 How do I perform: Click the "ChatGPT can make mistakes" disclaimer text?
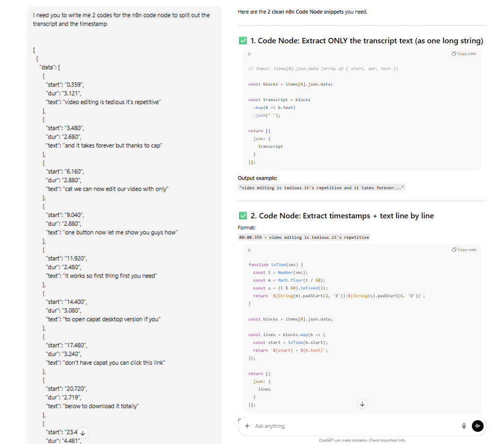pyautogui.click(x=362, y=440)
